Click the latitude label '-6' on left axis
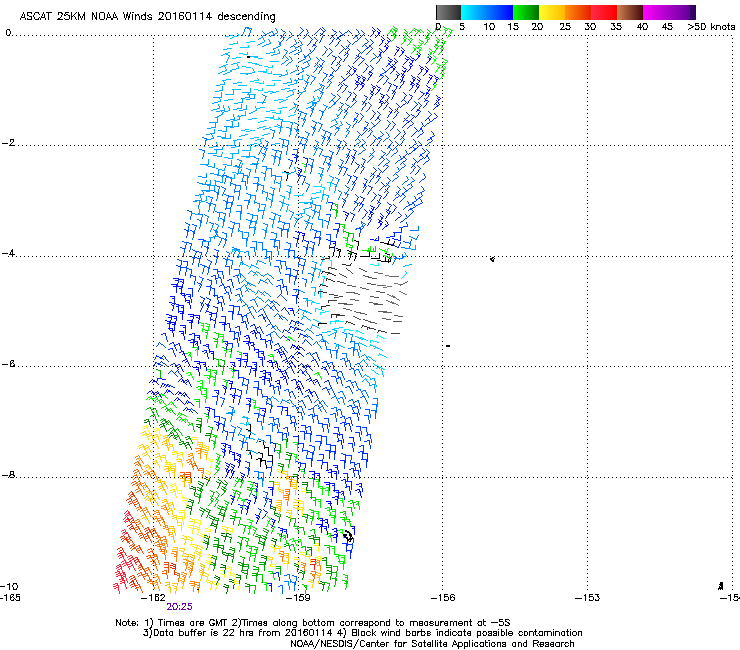Viewport: 740px width, 650px height. (x=8, y=364)
